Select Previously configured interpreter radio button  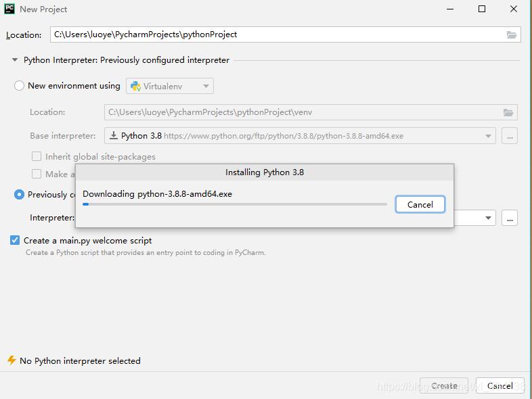[20, 194]
